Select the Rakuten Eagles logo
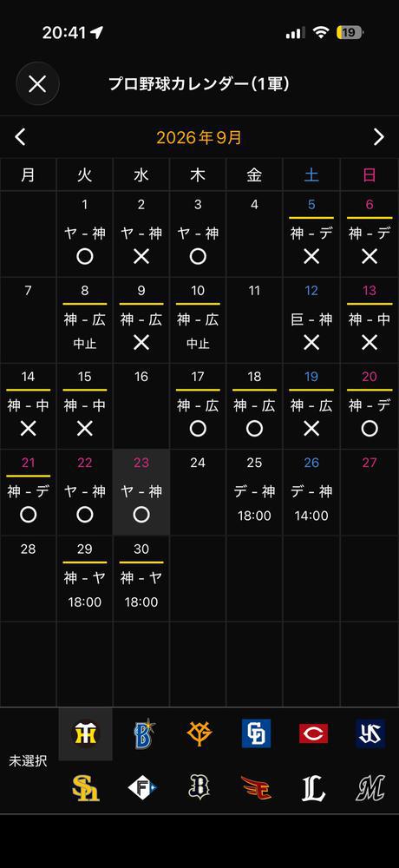This screenshot has height=868, width=399. click(256, 788)
